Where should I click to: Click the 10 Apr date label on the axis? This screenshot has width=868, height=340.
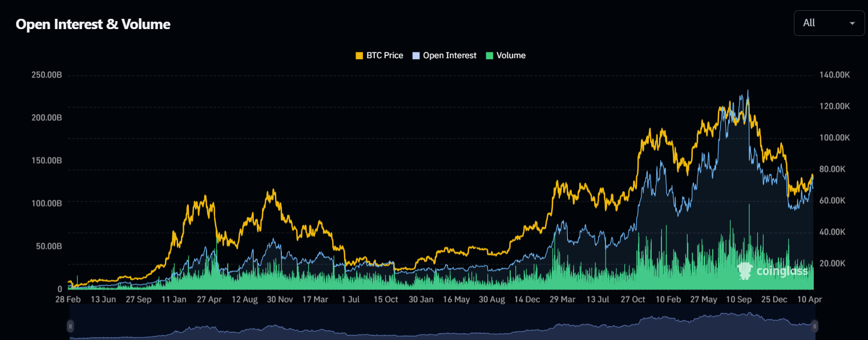[810, 298]
